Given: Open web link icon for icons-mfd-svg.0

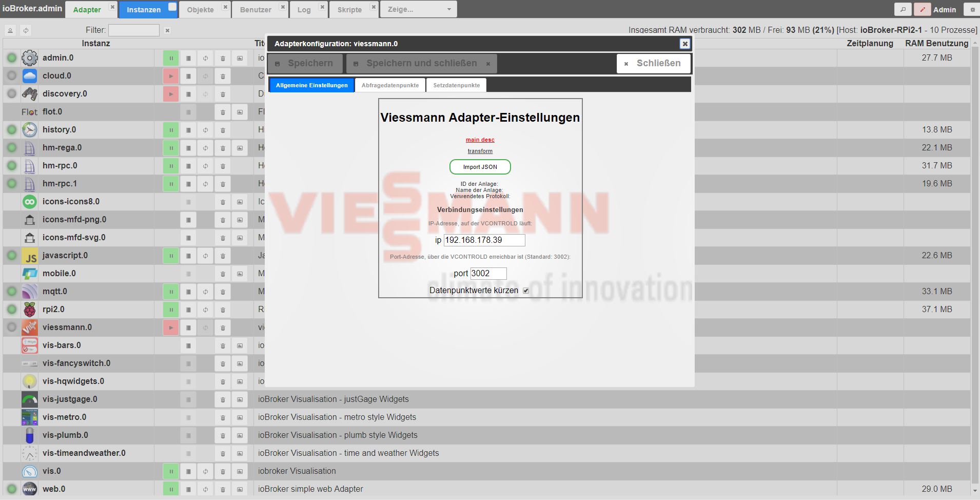Looking at the screenshot, I should 240,238.
